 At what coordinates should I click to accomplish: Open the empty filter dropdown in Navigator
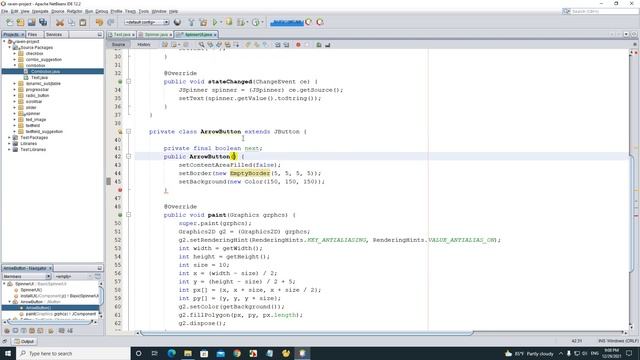[73, 276]
